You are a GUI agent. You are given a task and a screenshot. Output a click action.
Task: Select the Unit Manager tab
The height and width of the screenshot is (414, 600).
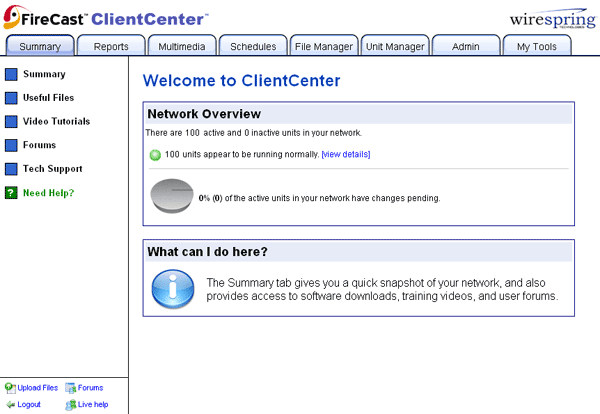[x=395, y=46]
